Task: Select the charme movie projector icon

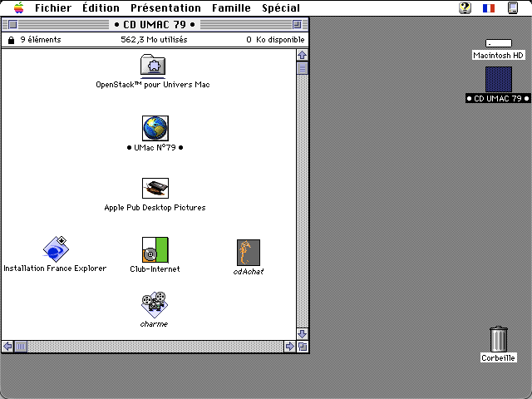Action: (x=155, y=304)
